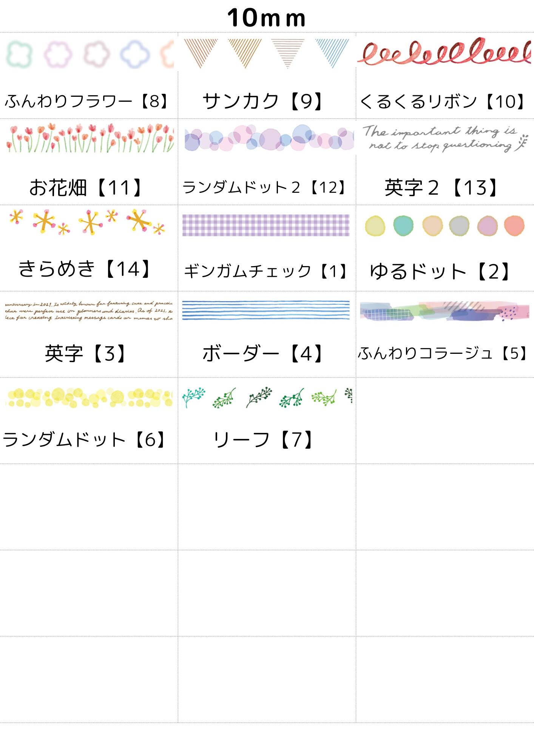The height and width of the screenshot is (756, 534).
Task: Click the ふんわりコラージュ watercolor collage pattern
Action: coord(444,311)
